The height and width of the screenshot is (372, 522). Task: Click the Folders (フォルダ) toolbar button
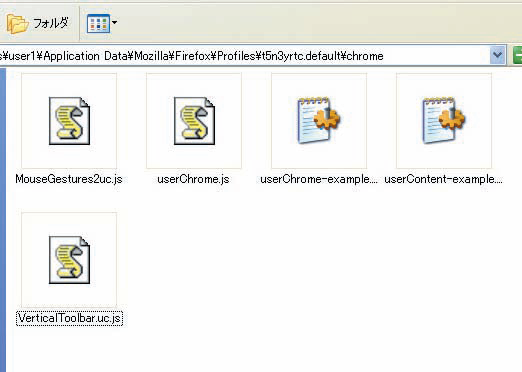coord(37,23)
